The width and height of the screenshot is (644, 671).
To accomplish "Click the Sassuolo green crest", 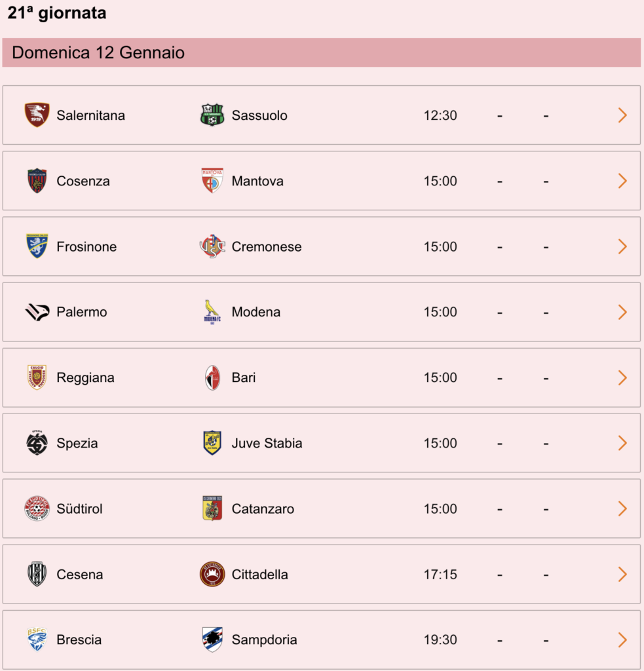I will coord(212,115).
